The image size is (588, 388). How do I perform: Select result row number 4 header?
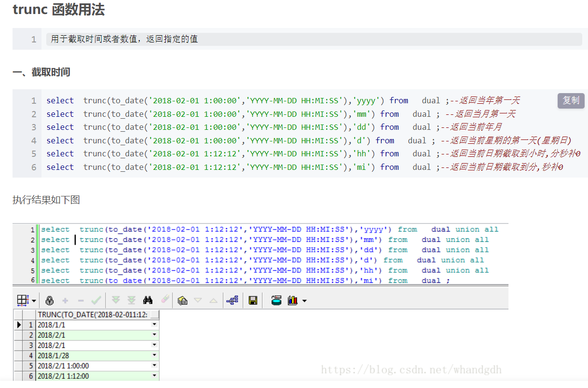(30, 356)
